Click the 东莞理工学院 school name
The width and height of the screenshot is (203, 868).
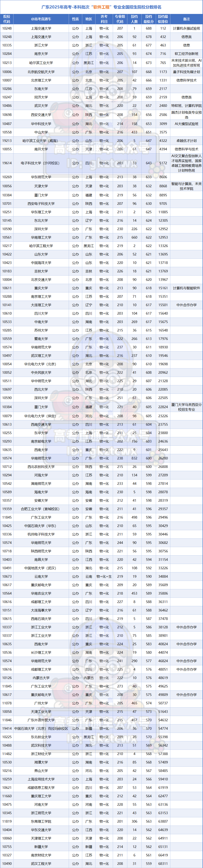point(41,821)
